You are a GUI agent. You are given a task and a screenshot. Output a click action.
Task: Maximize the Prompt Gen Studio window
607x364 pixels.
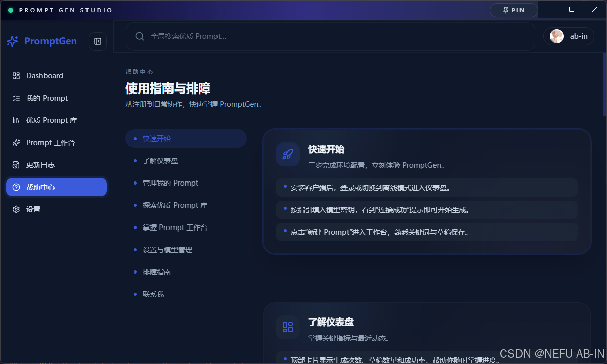(572, 10)
